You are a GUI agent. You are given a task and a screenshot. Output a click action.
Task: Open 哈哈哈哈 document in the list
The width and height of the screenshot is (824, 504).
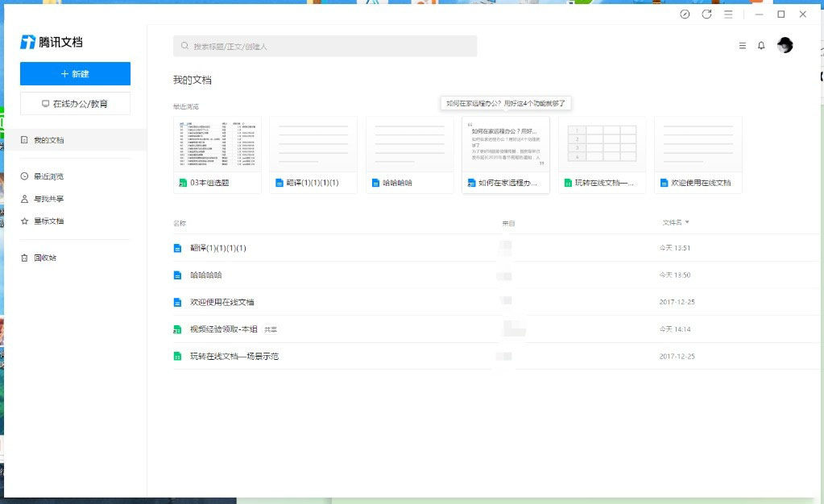click(205, 275)
